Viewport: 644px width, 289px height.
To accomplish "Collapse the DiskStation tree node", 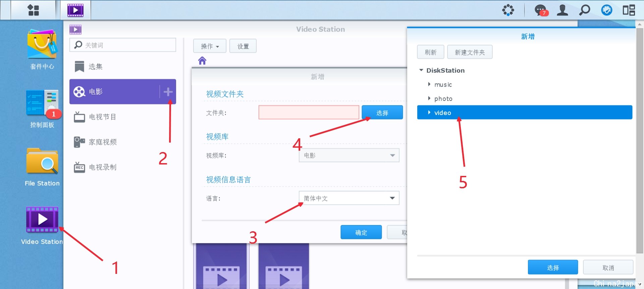I will pos(421,70).
